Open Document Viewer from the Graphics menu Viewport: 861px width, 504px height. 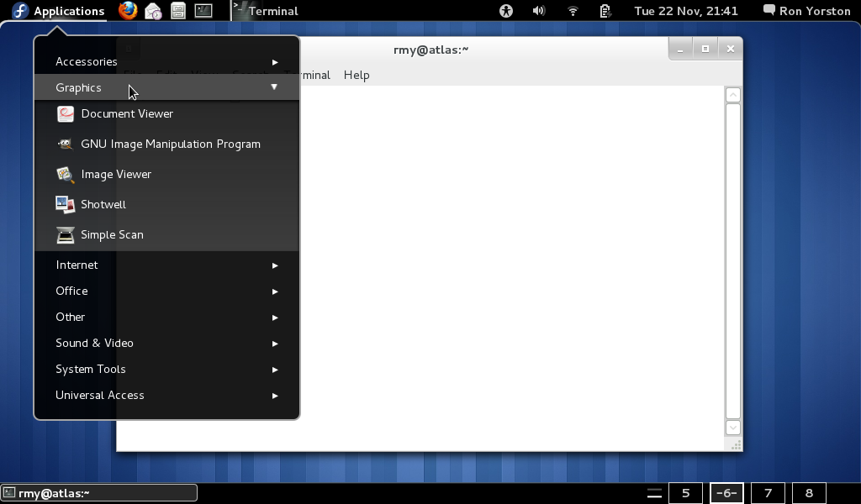[126, 113]
